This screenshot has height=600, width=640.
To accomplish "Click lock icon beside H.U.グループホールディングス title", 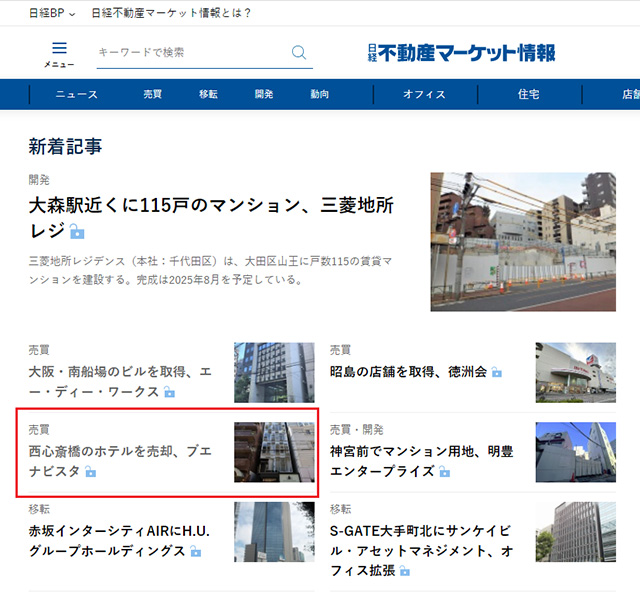I will pos(196,551).
